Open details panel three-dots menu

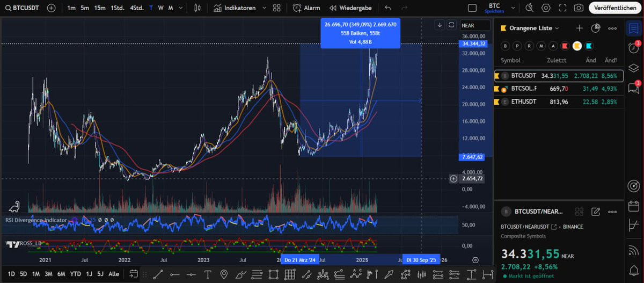[x=612, y=212]
